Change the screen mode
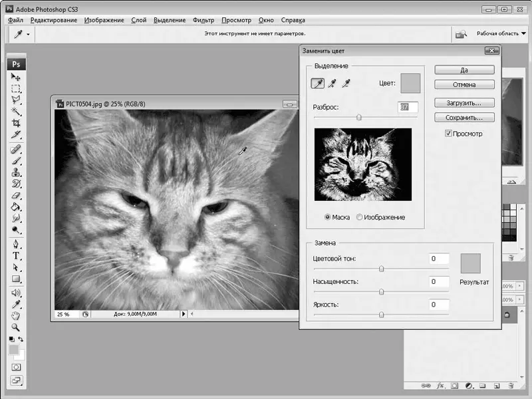Viewport: 532px width, 399px height. (x=16, y=380)
